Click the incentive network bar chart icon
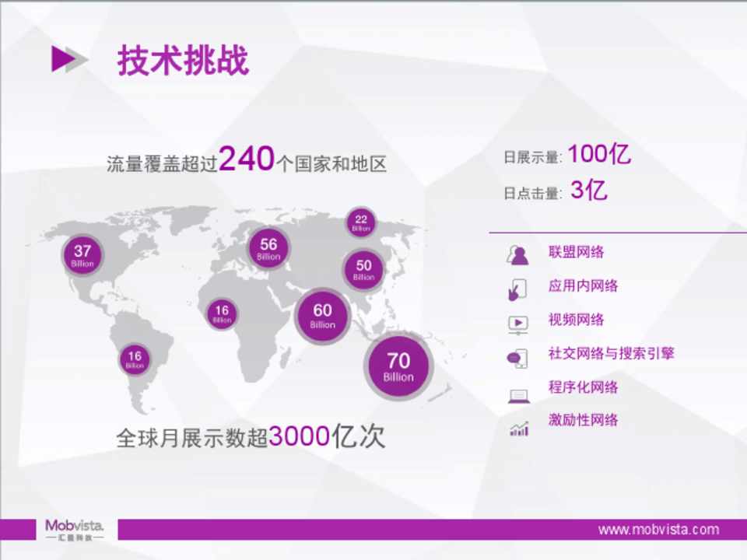This screenshot has height=560, width=747. point(518,428)
